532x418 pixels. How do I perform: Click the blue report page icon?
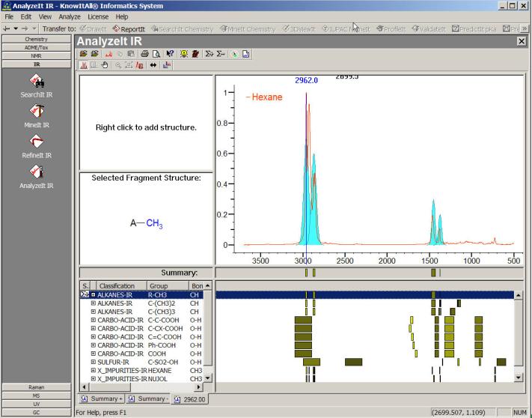(x=246, y=54)
